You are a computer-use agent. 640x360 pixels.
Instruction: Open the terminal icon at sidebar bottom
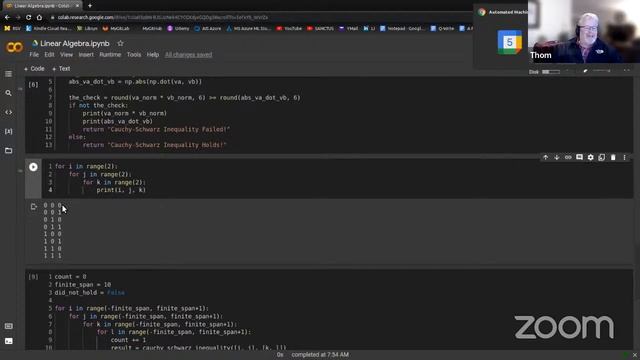(x=9, y=341)
